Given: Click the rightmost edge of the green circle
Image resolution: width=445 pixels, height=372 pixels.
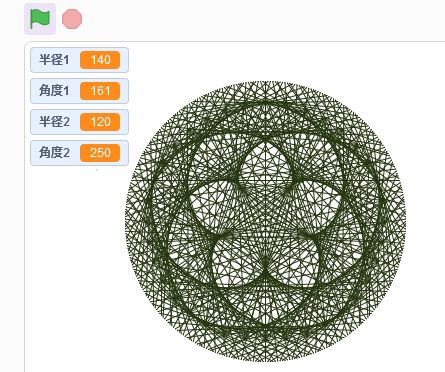Looking at the screenshot, I should [405, 221].
